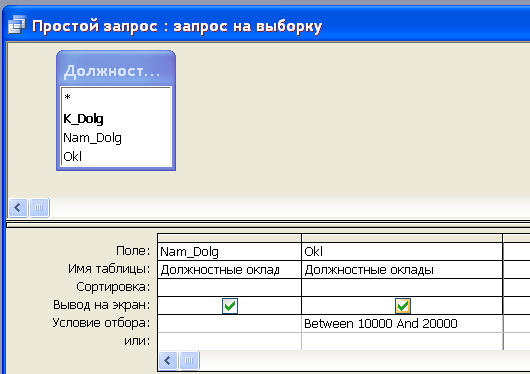Click the Имя таблицы: row label

tap(109, 269)
